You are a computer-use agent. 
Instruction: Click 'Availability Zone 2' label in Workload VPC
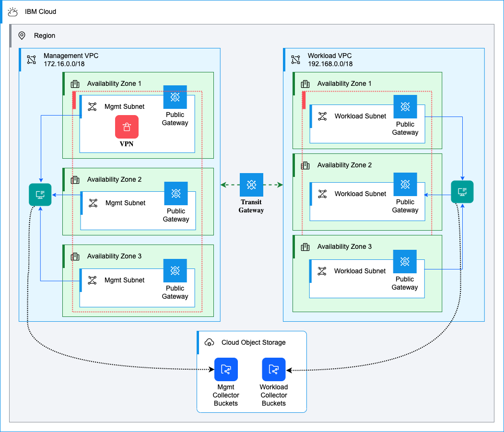[x=345, y=165]
